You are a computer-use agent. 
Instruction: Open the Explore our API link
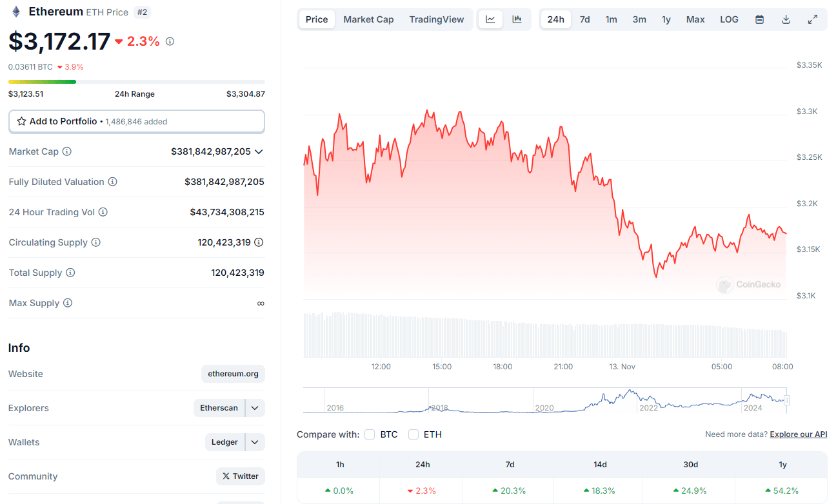(798, 434)
